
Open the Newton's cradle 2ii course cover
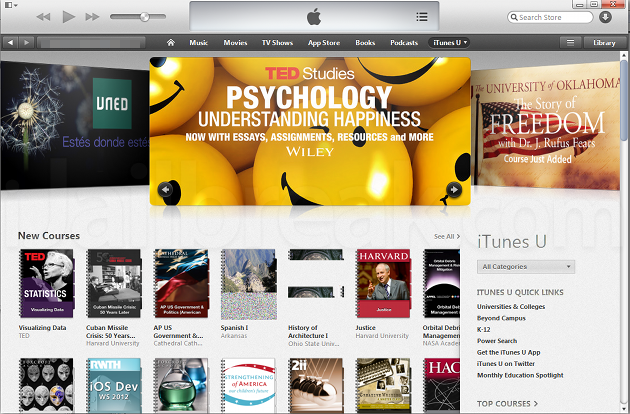316,385
